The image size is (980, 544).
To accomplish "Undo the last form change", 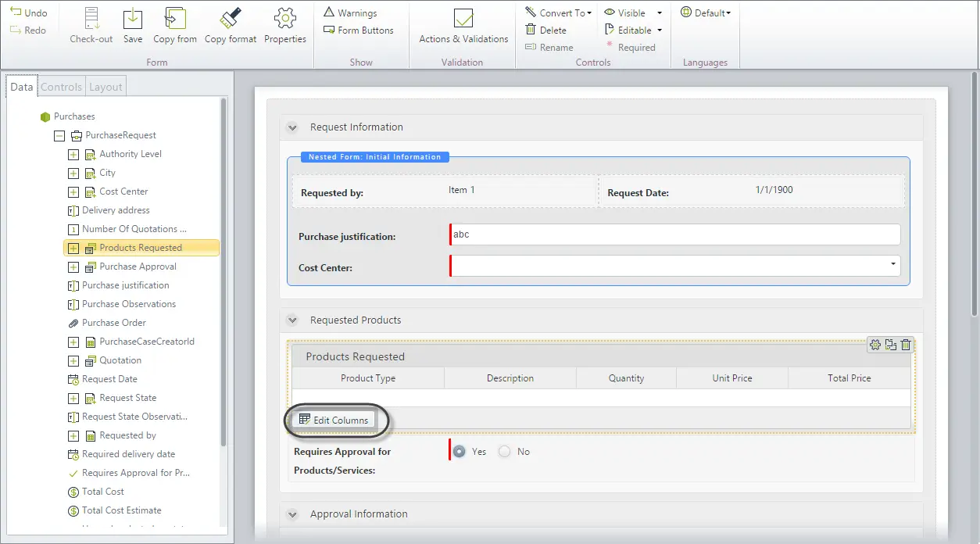I will point(28,13).
